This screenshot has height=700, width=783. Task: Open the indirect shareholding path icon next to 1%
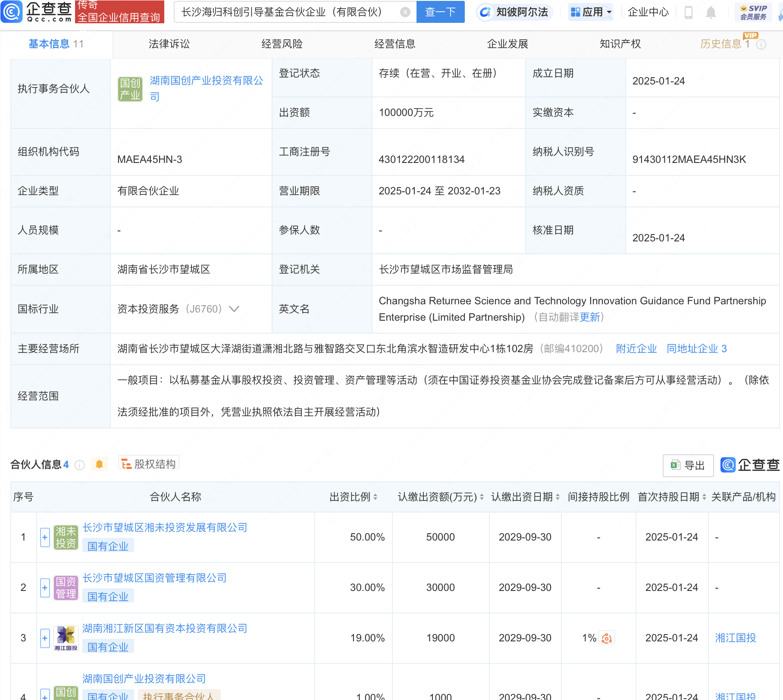pyautogui.click(x=607, y=638)
